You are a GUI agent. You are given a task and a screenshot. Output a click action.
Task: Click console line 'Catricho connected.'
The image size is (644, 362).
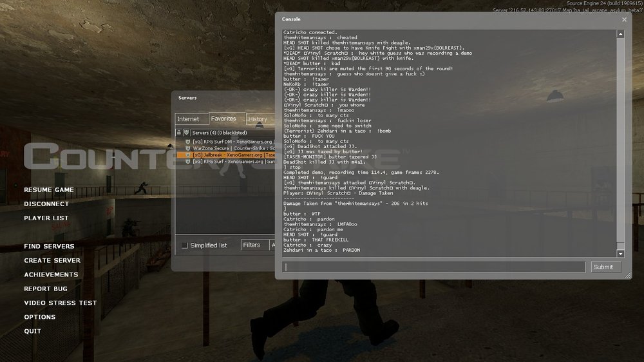[310, 32]
